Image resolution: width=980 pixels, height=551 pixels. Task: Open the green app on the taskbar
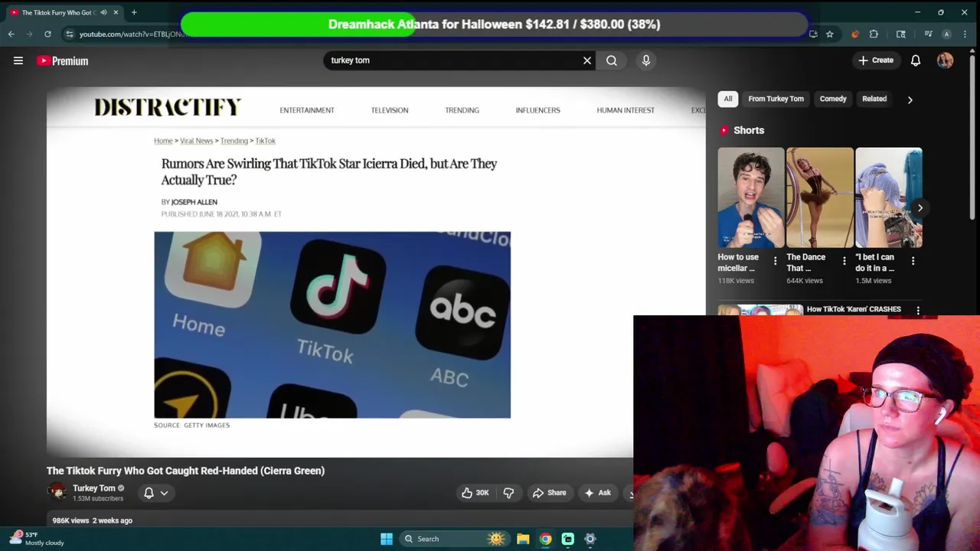tap(568, 539)
